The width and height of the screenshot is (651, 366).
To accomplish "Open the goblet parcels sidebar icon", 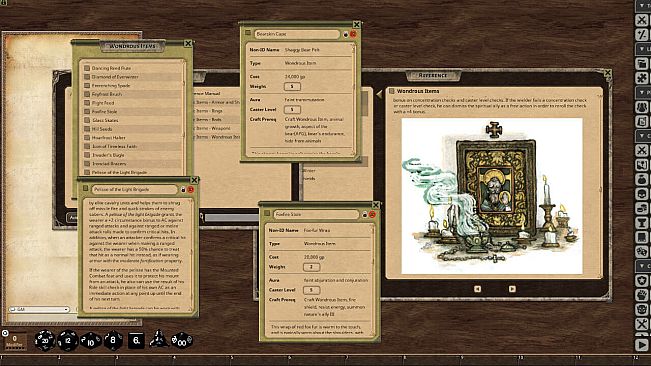I will [x=642, y=222].
